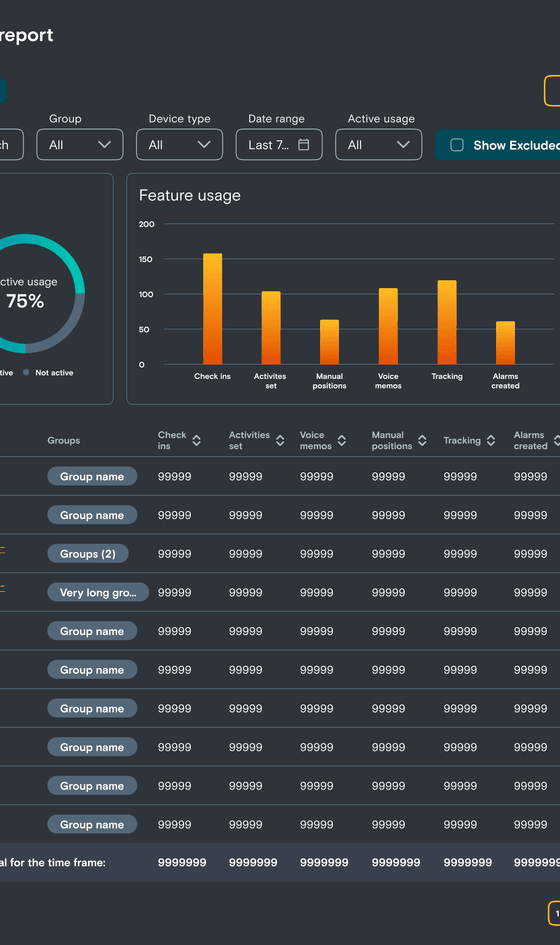560x945 pixels.
Task: Open the Group dropdown
Action: (x=80, y=145)
